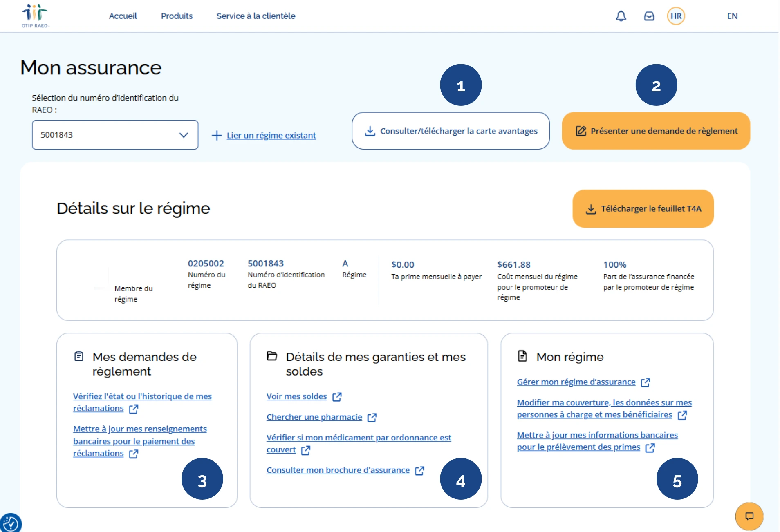Open Modifier ma couverture link

604,408
